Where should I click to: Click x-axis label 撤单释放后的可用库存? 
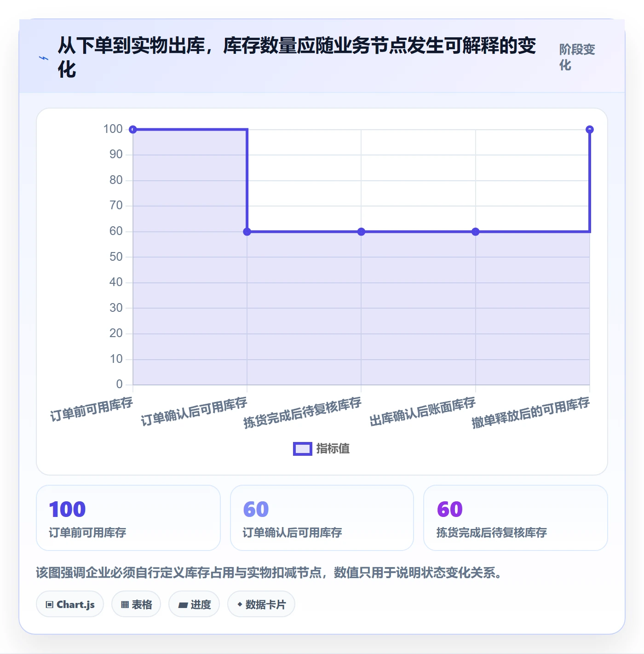point(531,413)
